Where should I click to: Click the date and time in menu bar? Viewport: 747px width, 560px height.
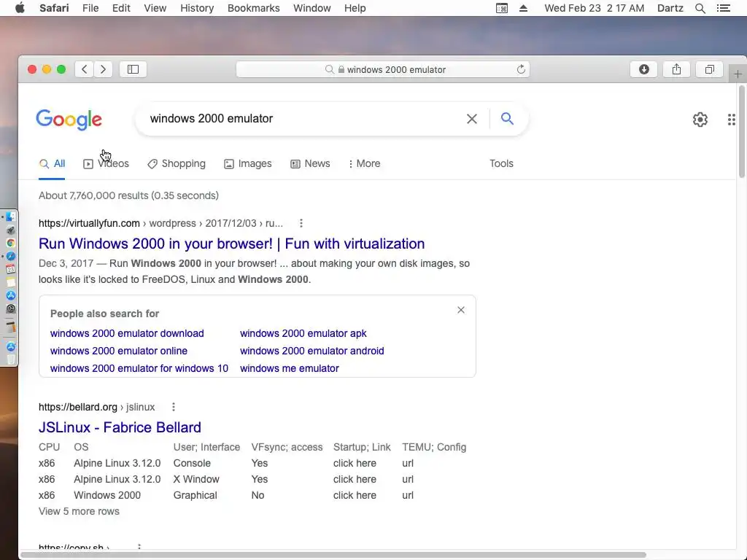coord(594,8)
